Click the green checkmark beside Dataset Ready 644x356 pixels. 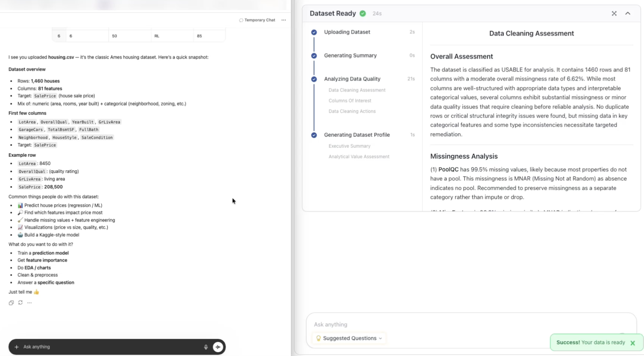tap(363, 13)
